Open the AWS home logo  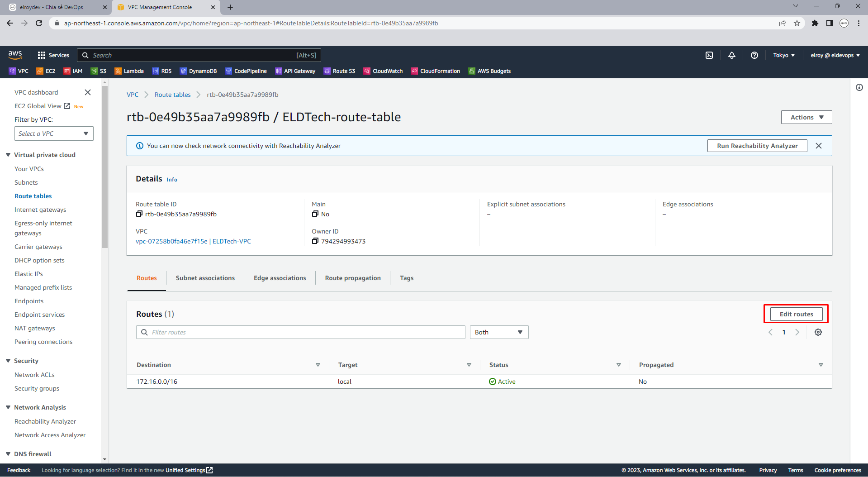(15, 55)
